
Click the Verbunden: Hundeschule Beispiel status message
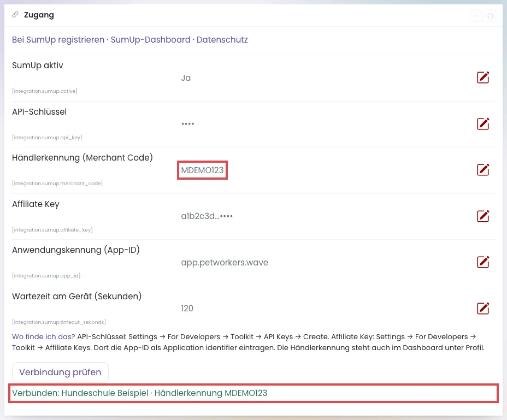[140, 393]
